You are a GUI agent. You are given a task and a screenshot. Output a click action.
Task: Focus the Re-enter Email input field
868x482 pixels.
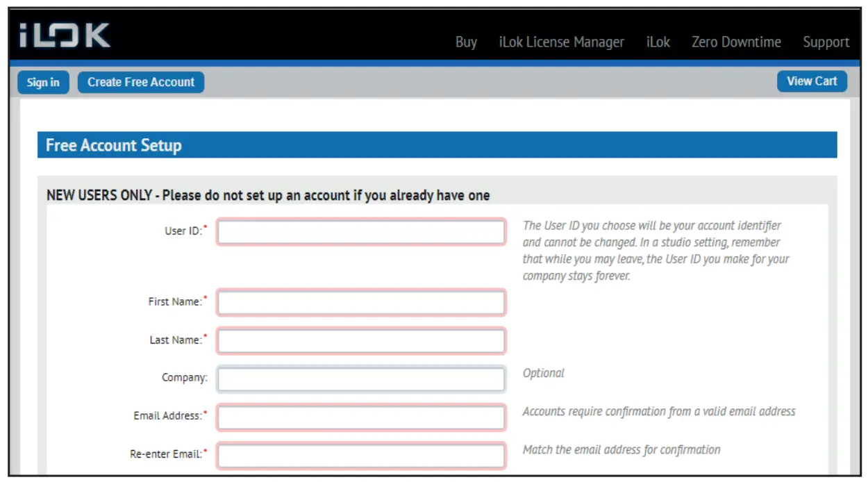(x=361, y=456)
